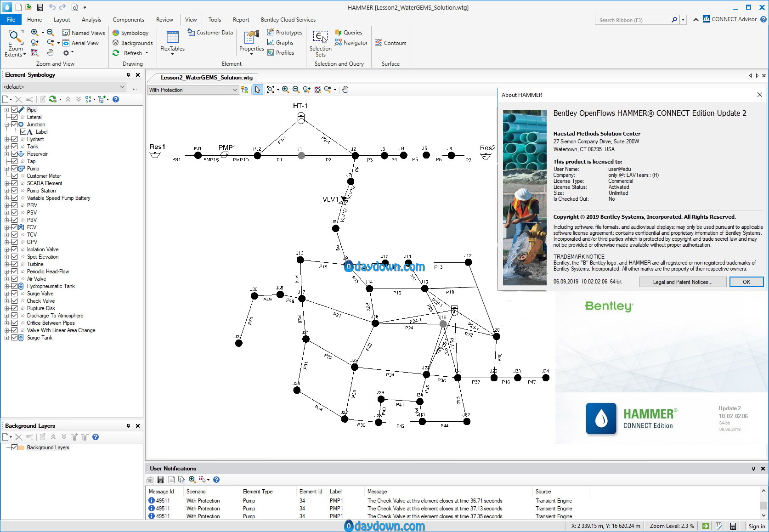Open Named Views tool
This screenshot has height=532, width=769.
[84, 33]
